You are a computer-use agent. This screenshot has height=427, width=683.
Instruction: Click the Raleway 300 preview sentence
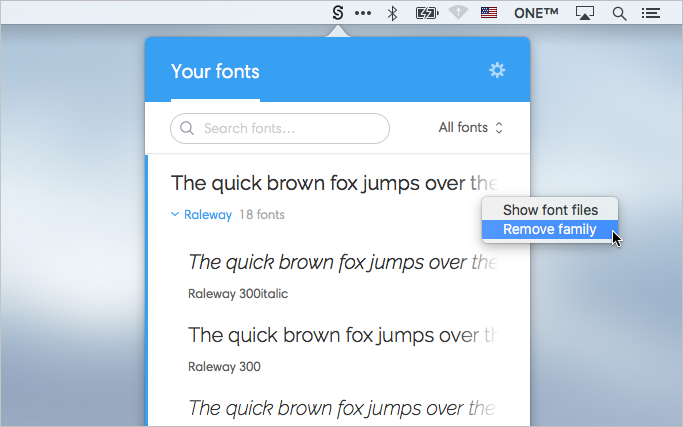(x=342, y=335)
